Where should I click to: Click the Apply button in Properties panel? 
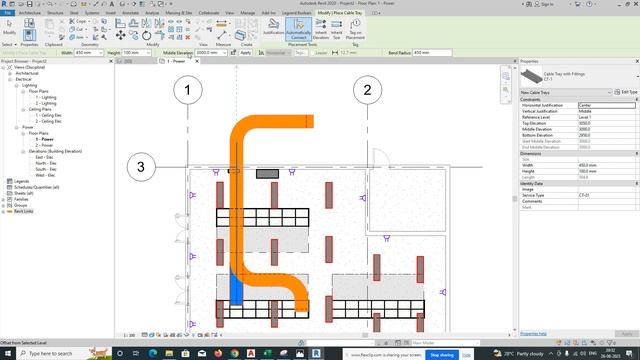[x=627, y=334]
